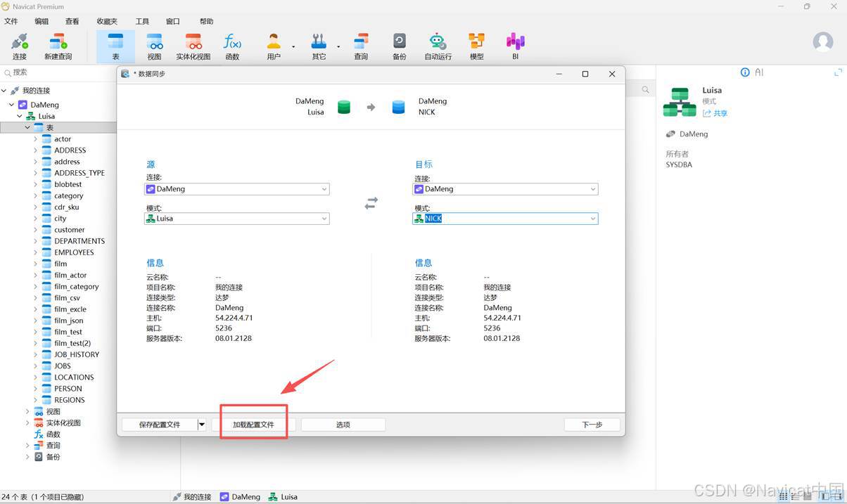Open the 帮助 menu
The image size is (847, 504).
[206, 21]
